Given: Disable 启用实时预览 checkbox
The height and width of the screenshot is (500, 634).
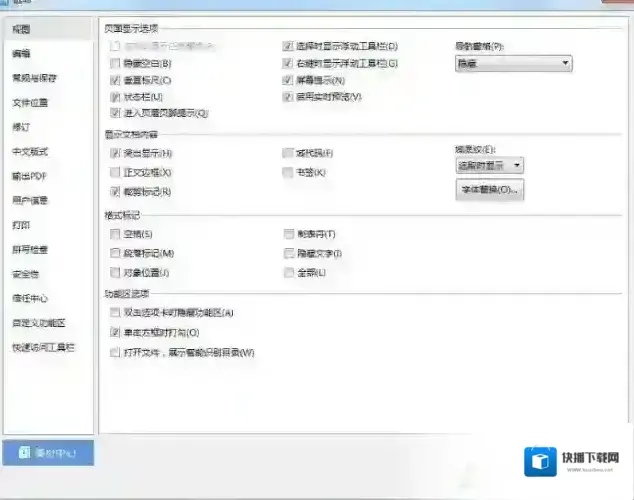Looking at the screenshot, I should click(288, 97).
